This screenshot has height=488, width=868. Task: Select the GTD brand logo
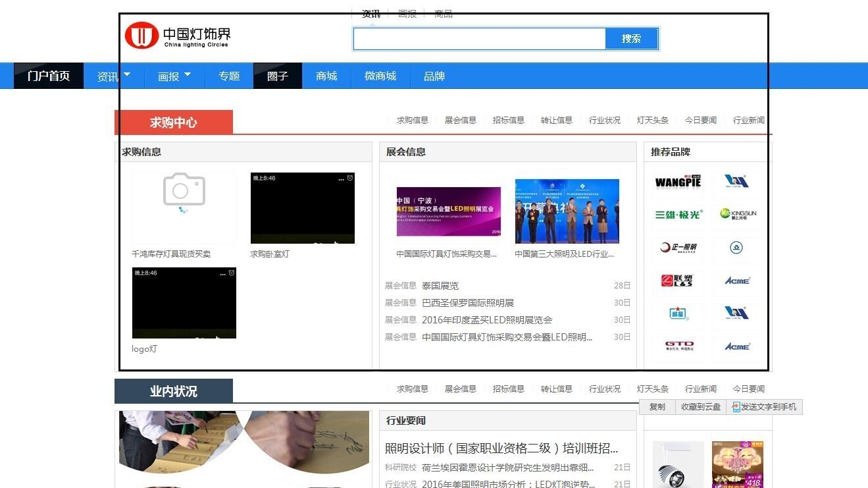click(678, 346)
